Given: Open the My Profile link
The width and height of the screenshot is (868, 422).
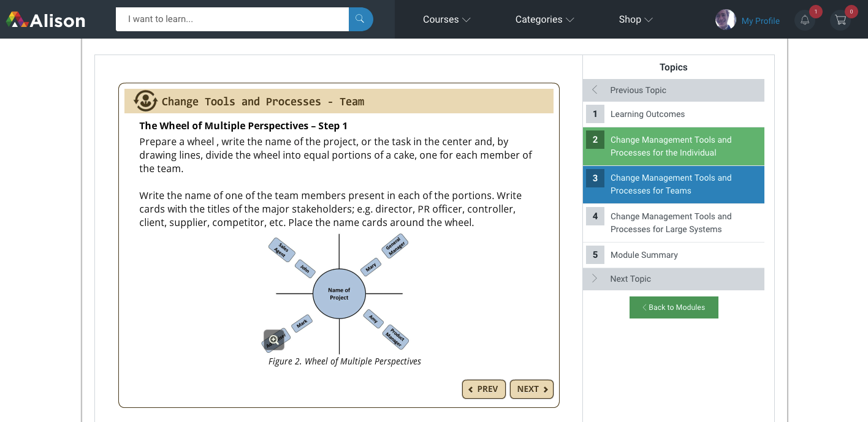Looking at the screenshot, I should pyautogui.click(x=760, y=21).
